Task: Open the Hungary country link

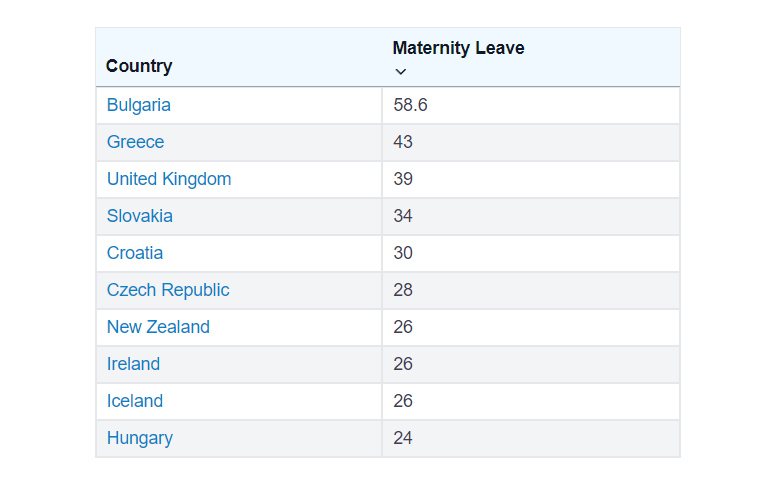Action: click(140, 438)
